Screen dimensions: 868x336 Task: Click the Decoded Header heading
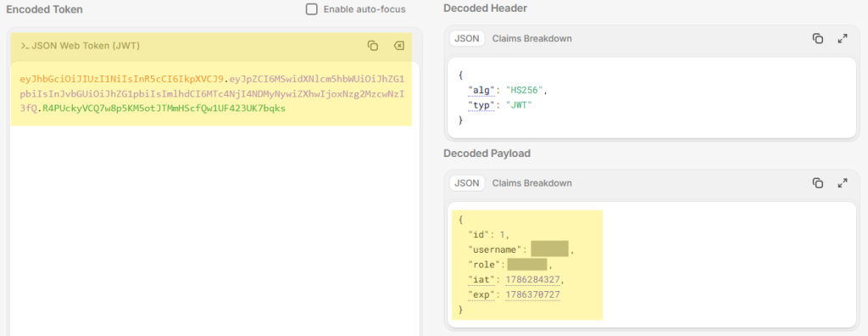(x=485, y=8)
